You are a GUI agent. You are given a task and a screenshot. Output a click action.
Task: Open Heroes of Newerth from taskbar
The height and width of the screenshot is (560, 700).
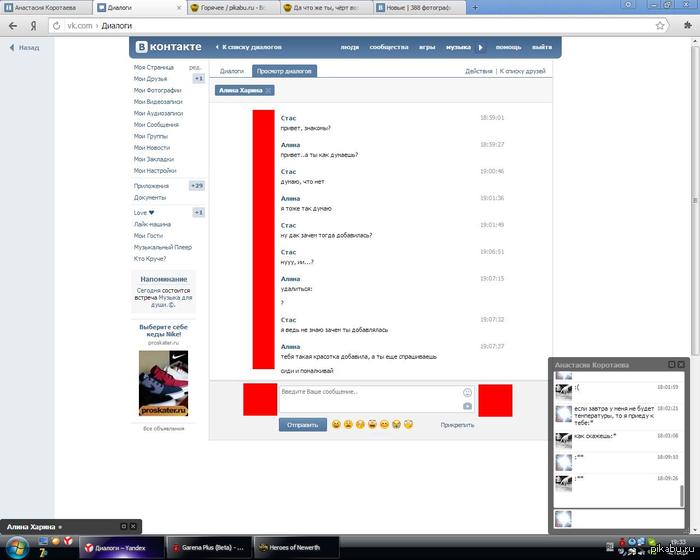(289, 548)
